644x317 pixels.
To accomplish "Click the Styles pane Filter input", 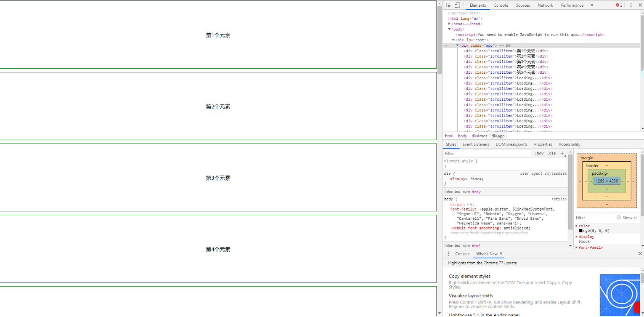I will (x=488, y=153).
